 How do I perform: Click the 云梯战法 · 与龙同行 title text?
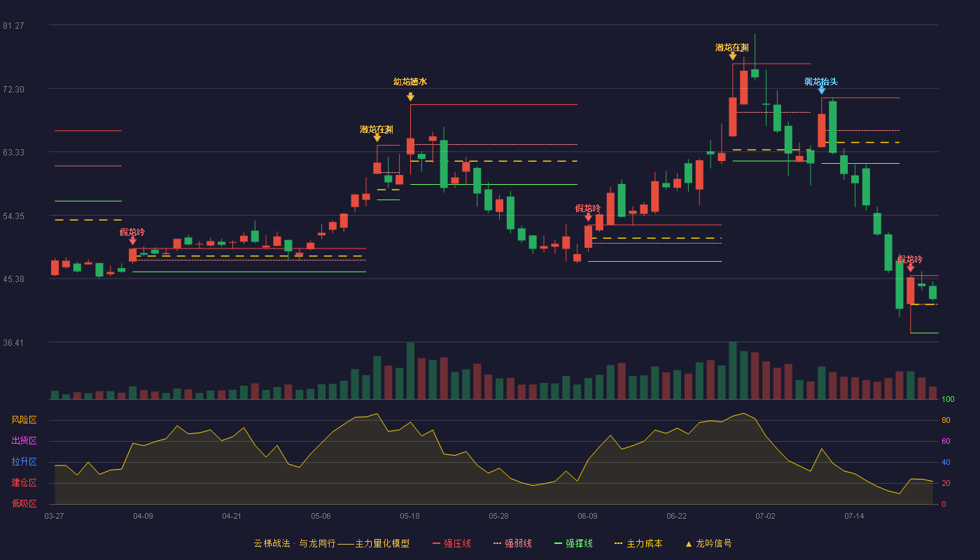pos(294,543)
